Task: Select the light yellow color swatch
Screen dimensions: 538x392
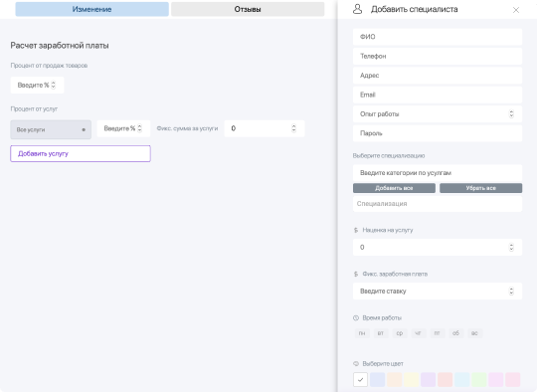Action: coord(411,380)
